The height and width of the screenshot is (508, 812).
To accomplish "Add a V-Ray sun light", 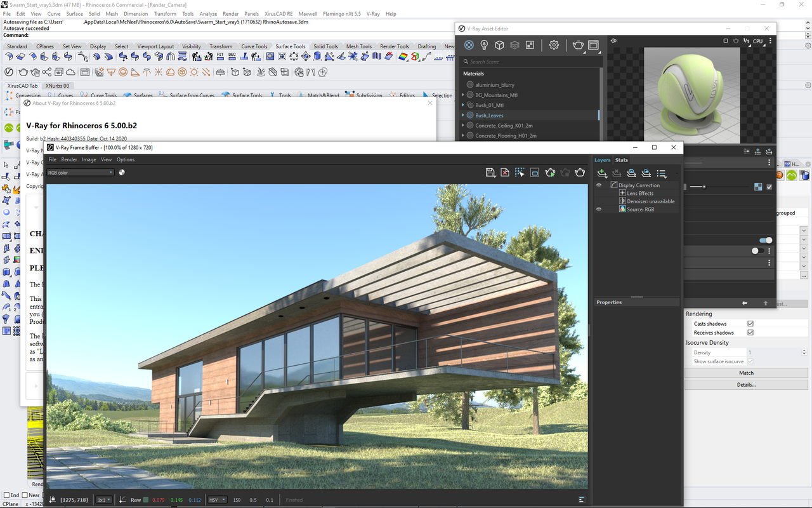I will click(x=194, y=72).
